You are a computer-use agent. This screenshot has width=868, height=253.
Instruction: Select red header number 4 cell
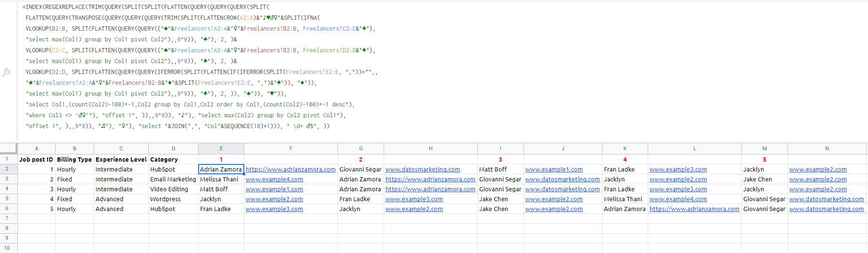(x=625, y=159)
